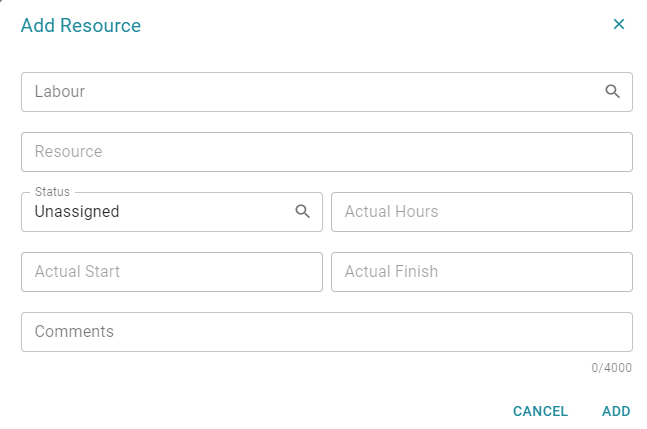Click the Actual Hours placeholder text
The image size is (647, 429).
[391, 212]
